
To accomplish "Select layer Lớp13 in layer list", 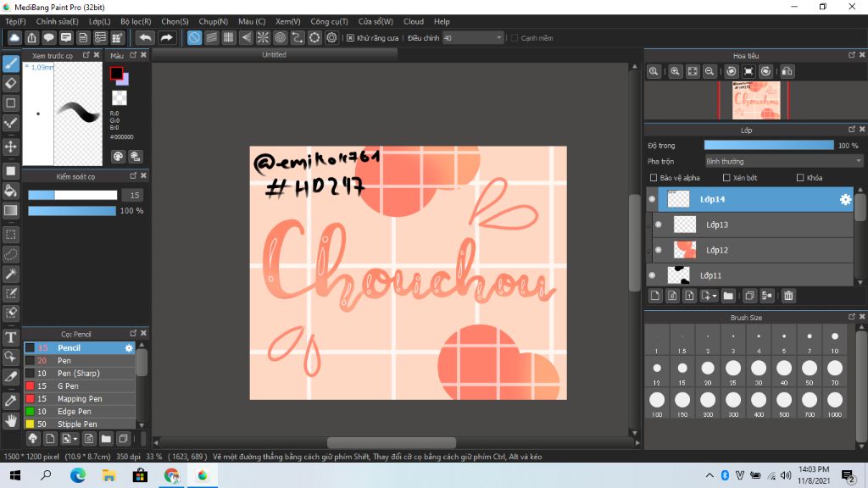I will click(x=753, y=225).
